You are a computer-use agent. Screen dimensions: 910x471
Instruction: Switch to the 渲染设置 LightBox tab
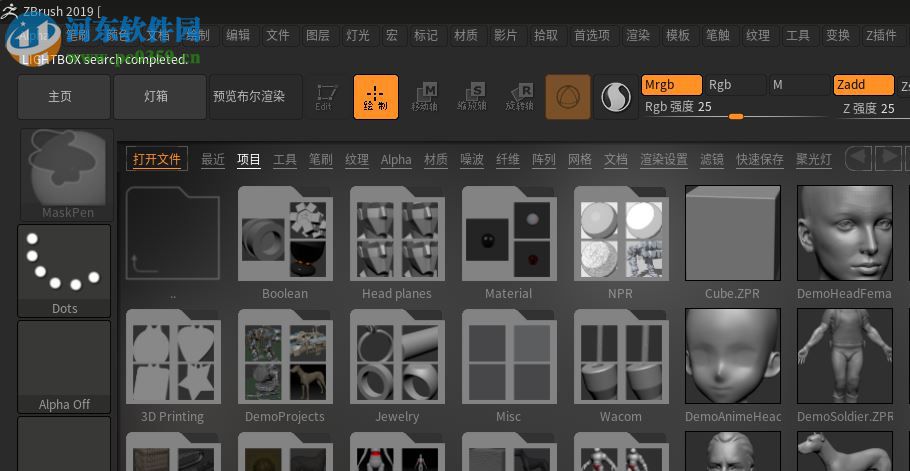click(x=664, y=160)
